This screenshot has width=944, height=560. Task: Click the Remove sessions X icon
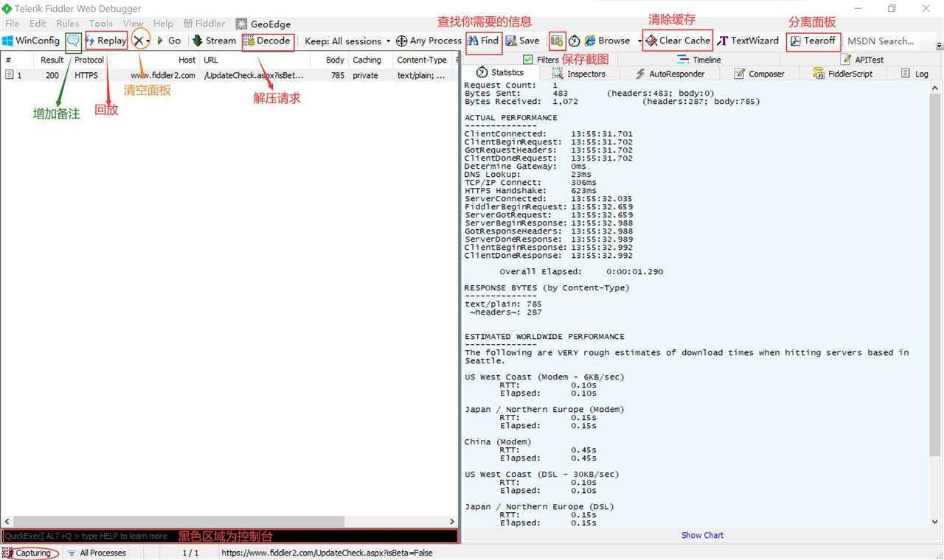138,41
